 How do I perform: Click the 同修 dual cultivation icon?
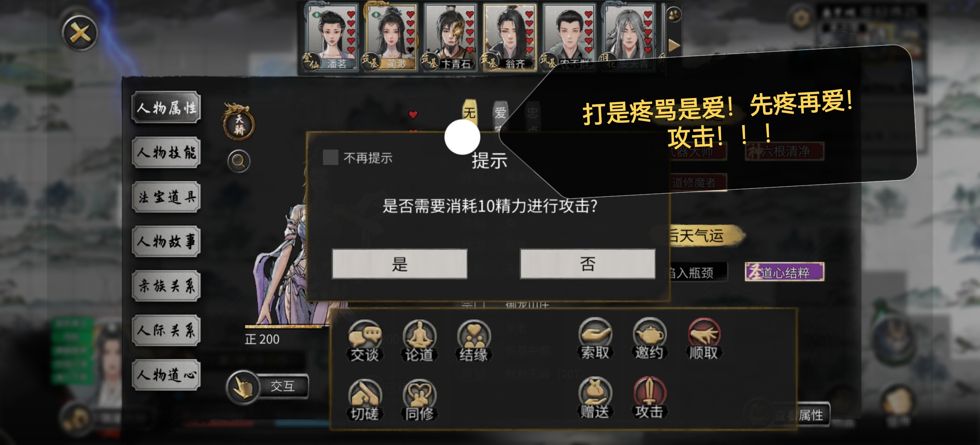pyautogui.click(x=419, y=400)
